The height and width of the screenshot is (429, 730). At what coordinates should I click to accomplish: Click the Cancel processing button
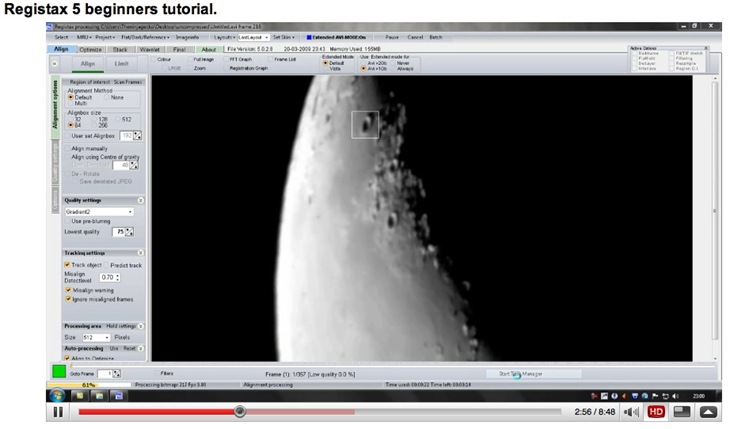pyautogui.click(x=415, y=37)
